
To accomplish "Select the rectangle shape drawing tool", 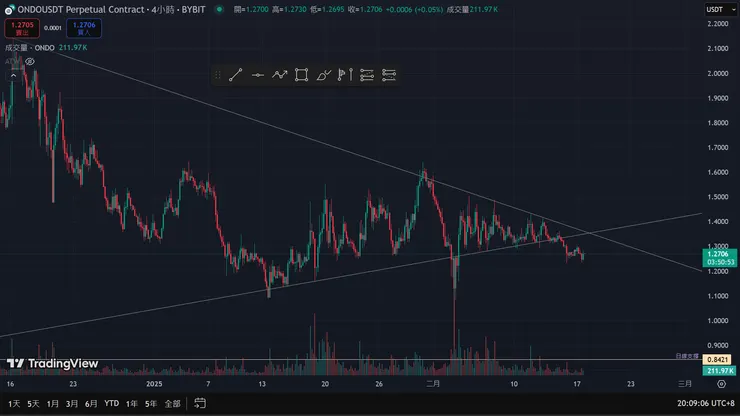I will pos(302,75).
